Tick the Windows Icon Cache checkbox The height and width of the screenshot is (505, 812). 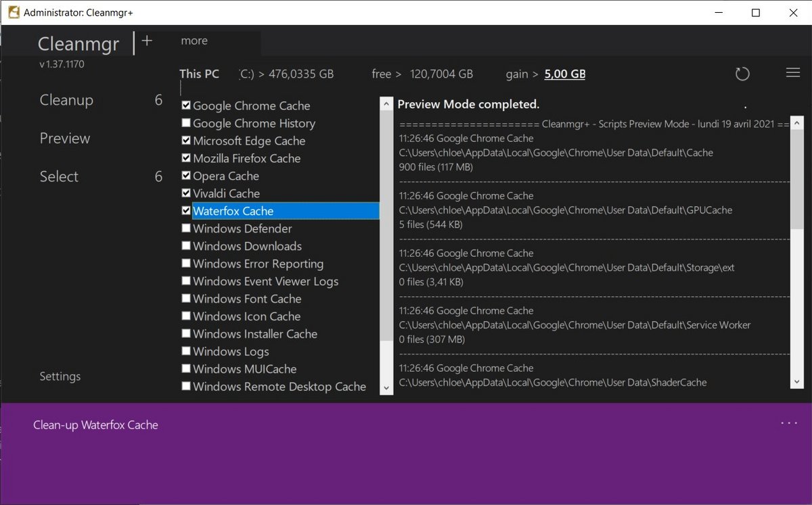point(186,316)
